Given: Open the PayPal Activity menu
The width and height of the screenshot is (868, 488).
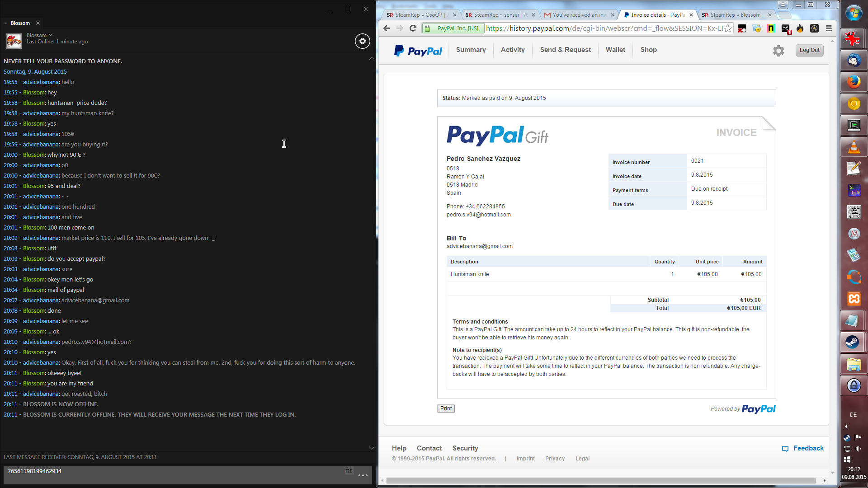Looking at the screenshot, I should tap(513, 50).
